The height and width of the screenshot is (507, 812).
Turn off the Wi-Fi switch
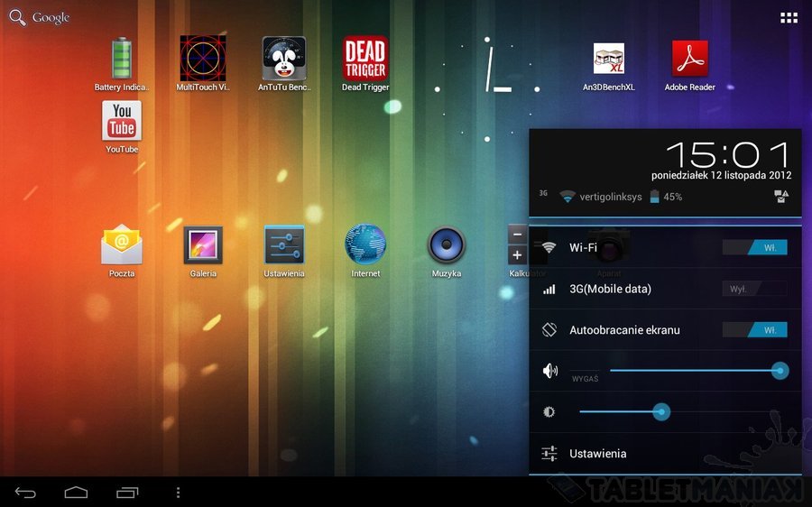tap(754, 247)
